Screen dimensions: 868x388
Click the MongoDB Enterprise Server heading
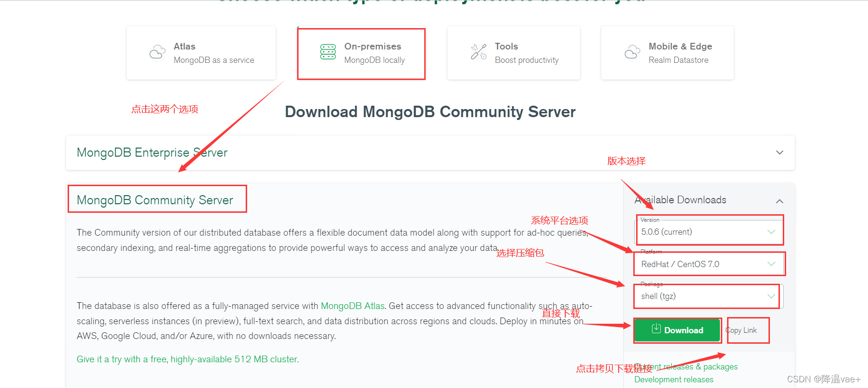click(152, 152)
